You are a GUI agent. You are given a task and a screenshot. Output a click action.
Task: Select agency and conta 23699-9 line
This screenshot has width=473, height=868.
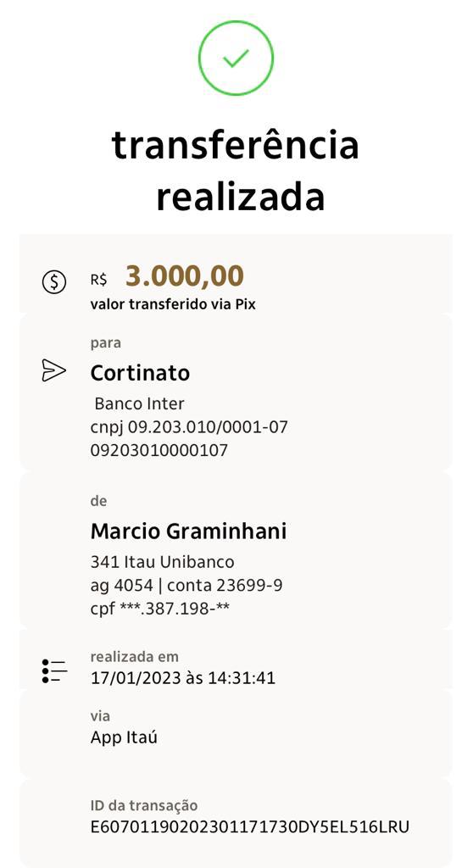pos(186,586)
